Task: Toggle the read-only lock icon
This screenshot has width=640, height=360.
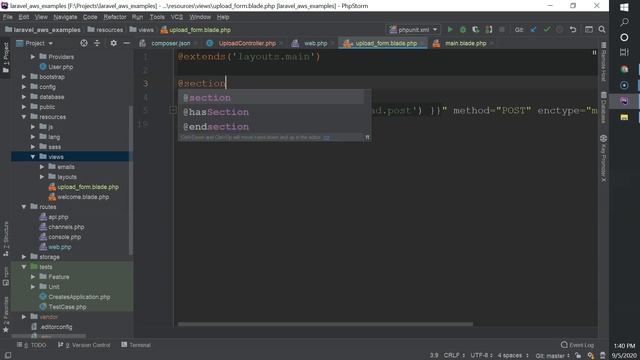Action: pos(578,356)
